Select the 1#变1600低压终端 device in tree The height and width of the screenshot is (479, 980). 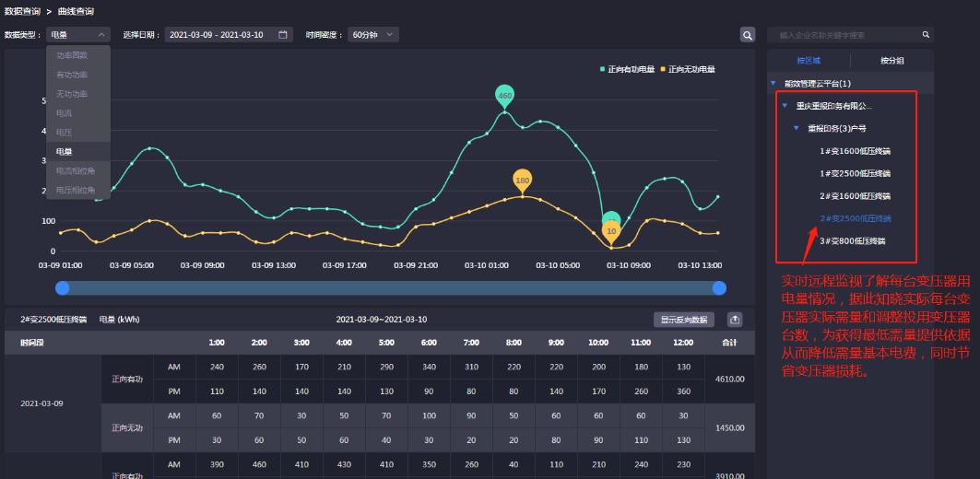point(855,150)
